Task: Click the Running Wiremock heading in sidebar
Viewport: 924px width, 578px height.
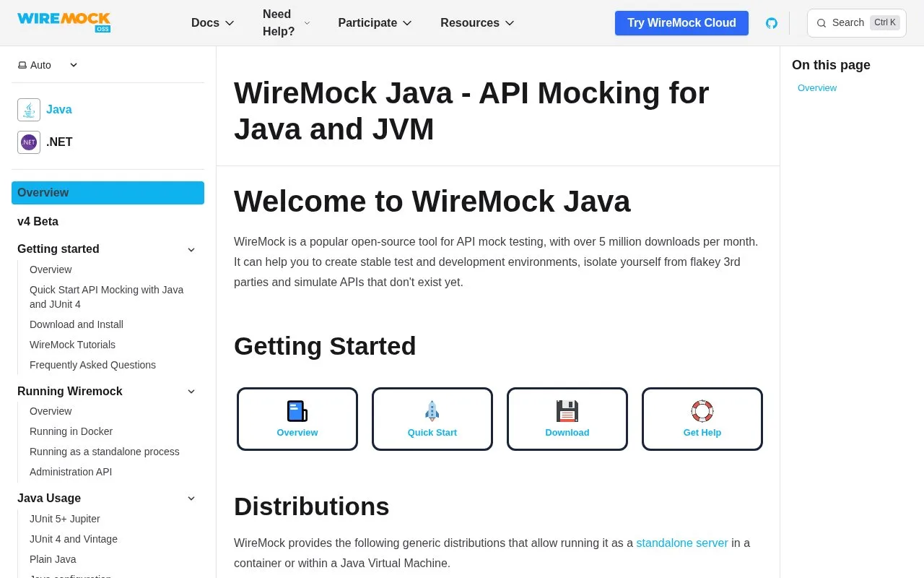Action: coord(70,392)
